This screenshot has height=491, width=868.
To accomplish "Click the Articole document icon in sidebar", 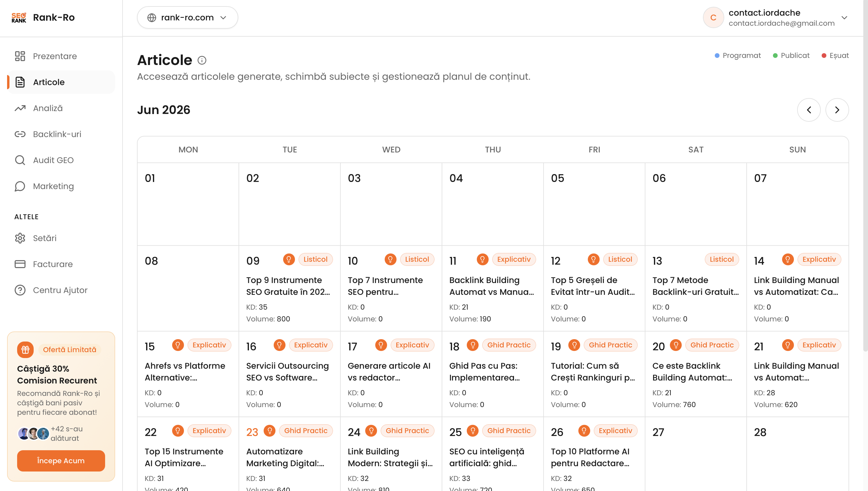I will 20,82.
